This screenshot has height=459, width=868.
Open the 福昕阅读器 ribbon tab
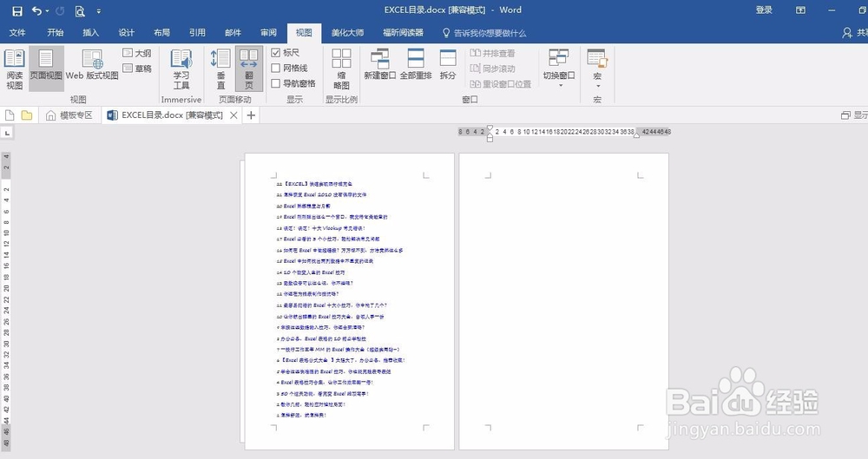click(x=403, y=33)
